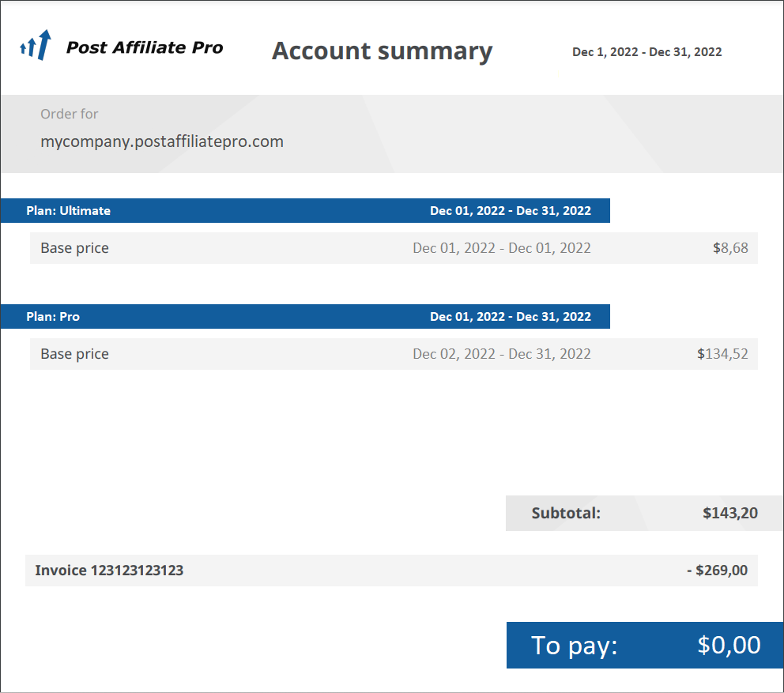
Task: Click the $143,20 subtotal amount
Action: pyautogui.click(x=729, y=514)
